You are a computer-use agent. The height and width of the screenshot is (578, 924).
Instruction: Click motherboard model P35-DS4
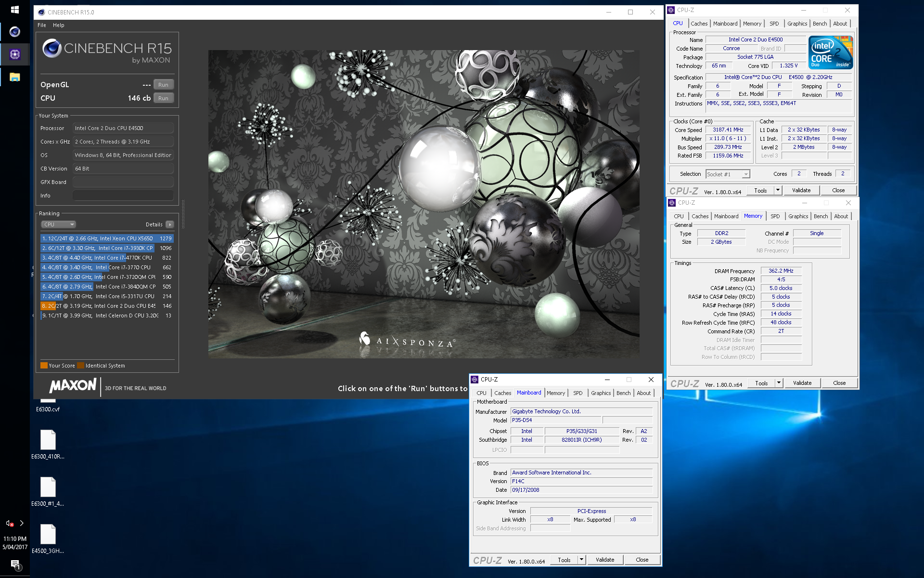point(556,420)
